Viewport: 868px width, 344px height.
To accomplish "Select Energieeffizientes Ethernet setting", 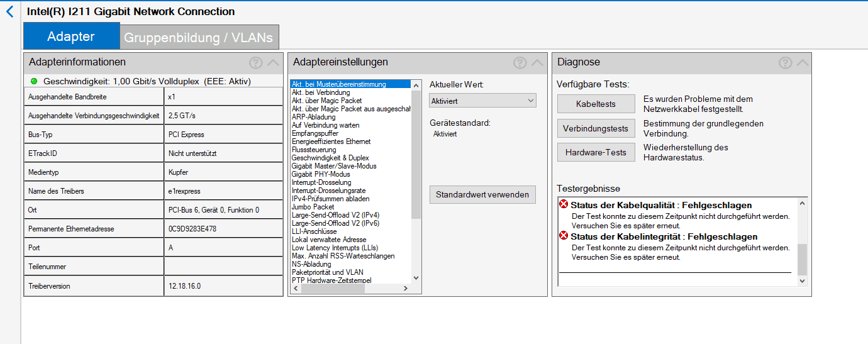I will (350, 141).
